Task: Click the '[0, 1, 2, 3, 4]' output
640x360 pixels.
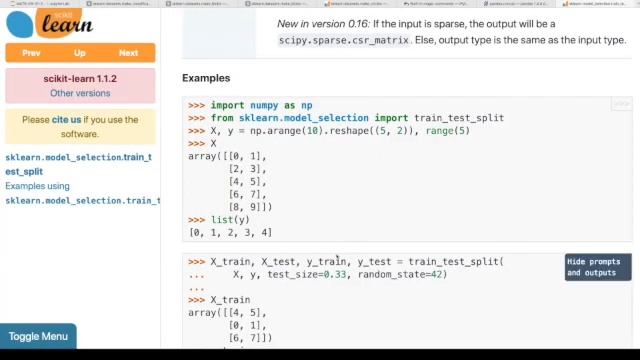Action: (x=230, y=233)
